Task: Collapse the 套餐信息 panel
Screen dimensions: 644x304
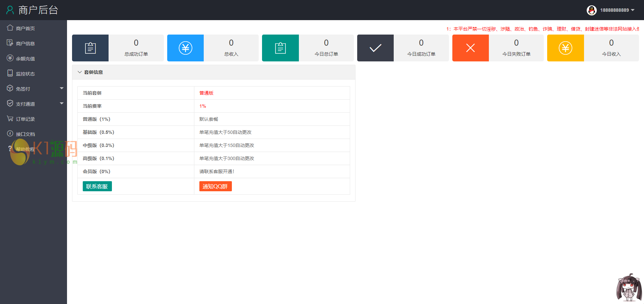Action: click(x=90, y=72)
